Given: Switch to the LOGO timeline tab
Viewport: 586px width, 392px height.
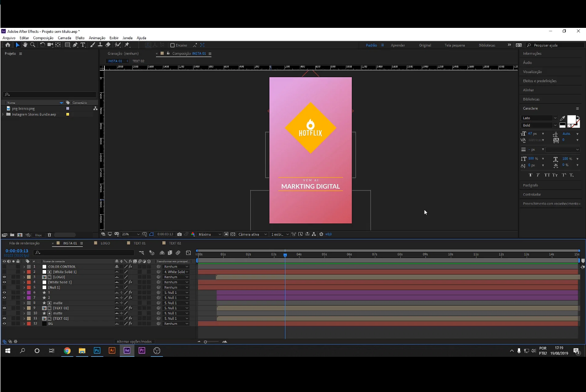Looking at the screenshot, I should click(105, 244).
